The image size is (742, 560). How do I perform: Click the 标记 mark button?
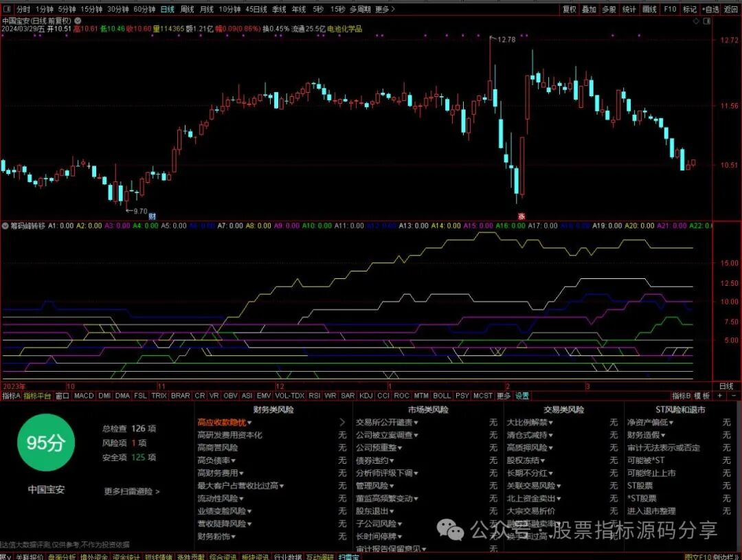pos(690,9)
